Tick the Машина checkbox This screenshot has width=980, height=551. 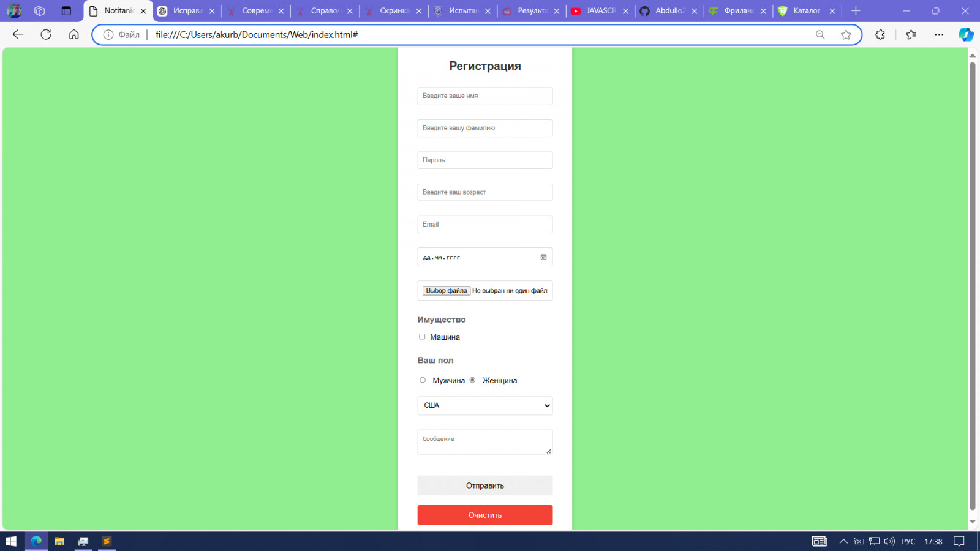point(422,337)
